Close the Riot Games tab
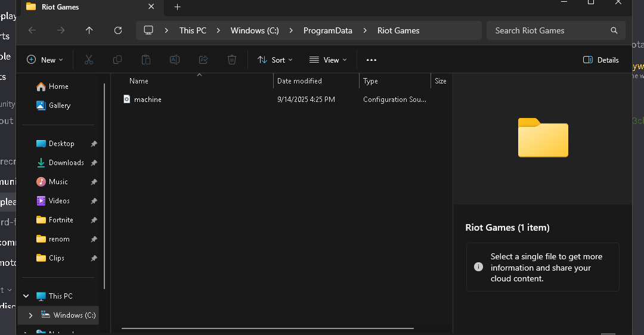 (x=151, y=7)
